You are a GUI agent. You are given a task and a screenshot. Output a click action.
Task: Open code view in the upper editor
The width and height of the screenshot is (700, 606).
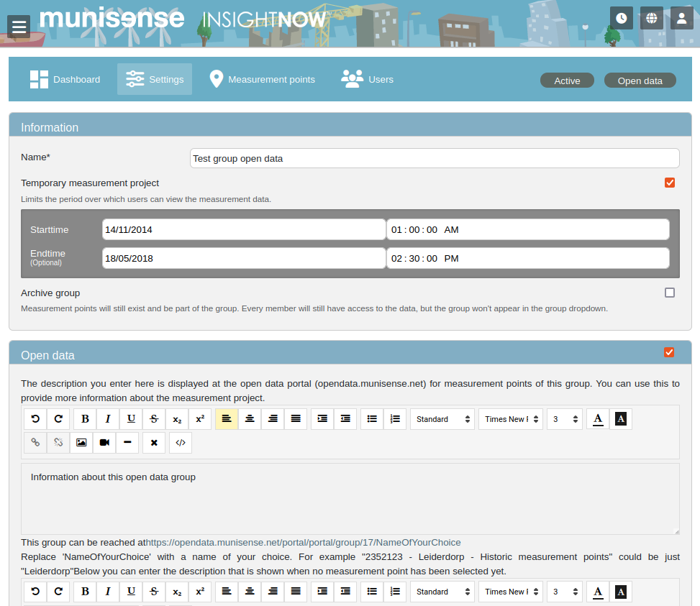point(181,443)
